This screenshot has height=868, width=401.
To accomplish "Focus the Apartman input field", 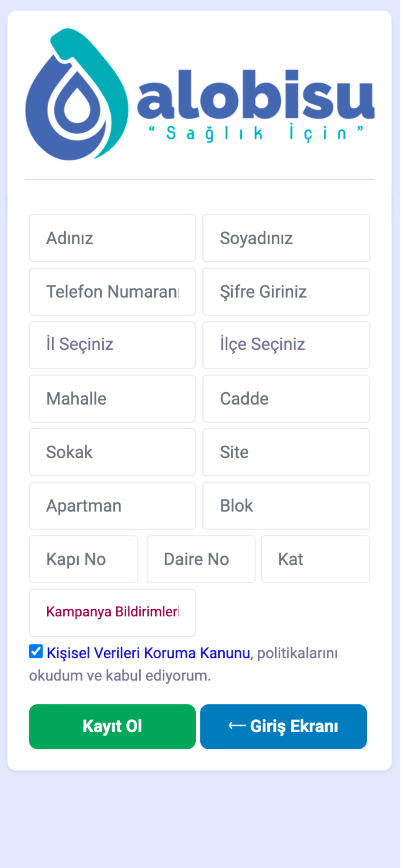I will (x=112, y=506).
